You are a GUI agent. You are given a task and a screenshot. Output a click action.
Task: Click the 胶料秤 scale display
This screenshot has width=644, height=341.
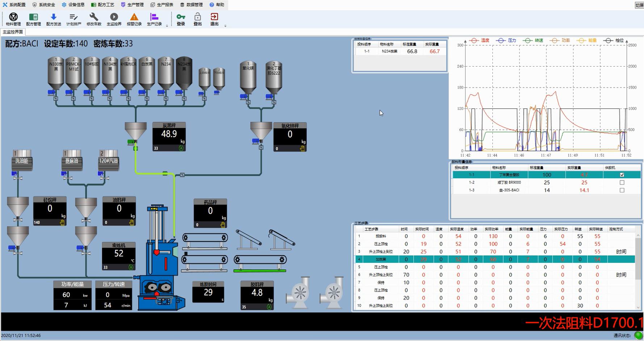(257, 295)
